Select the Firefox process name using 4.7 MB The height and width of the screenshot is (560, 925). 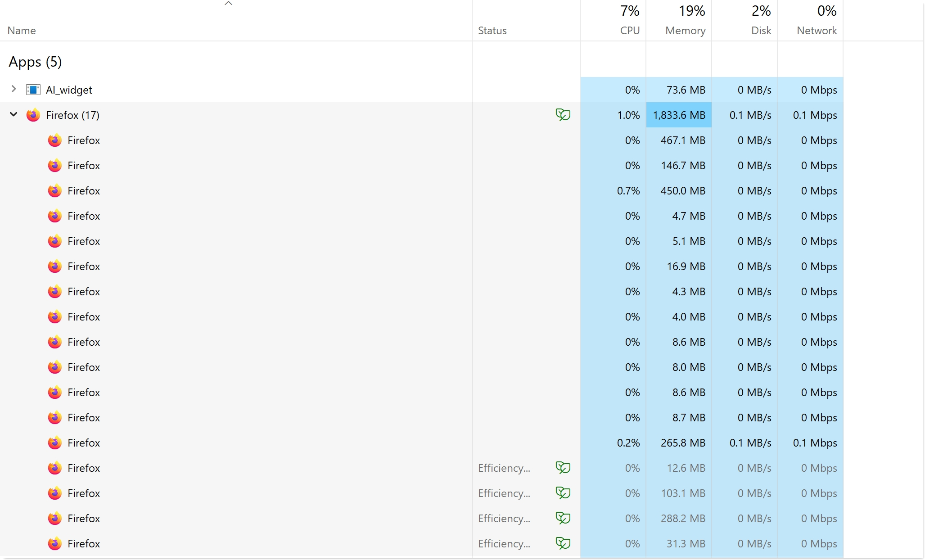point(84,216)
